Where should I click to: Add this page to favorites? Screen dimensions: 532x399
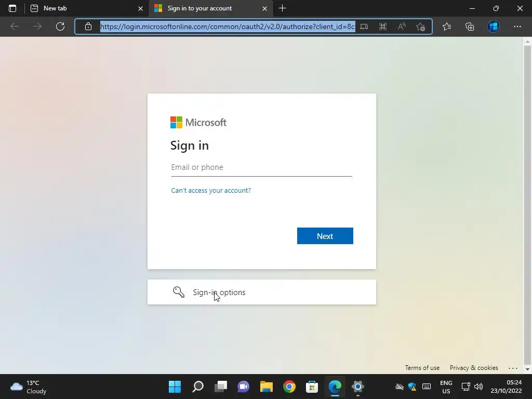point(421,26)
